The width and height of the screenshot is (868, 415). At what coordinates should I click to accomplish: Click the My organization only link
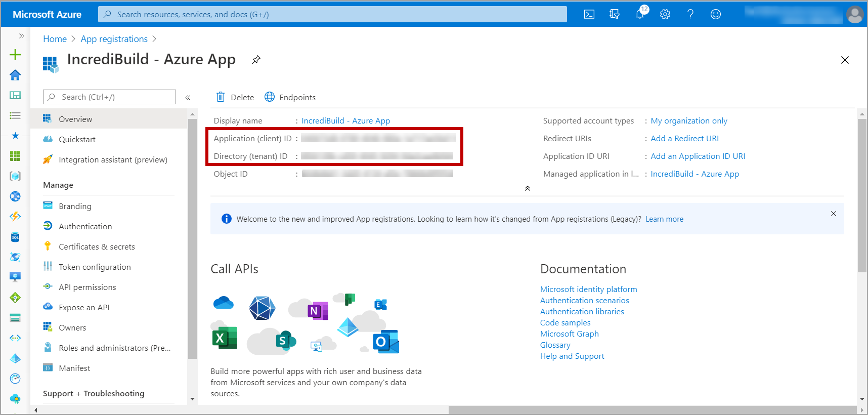click(x=689, y=120)
